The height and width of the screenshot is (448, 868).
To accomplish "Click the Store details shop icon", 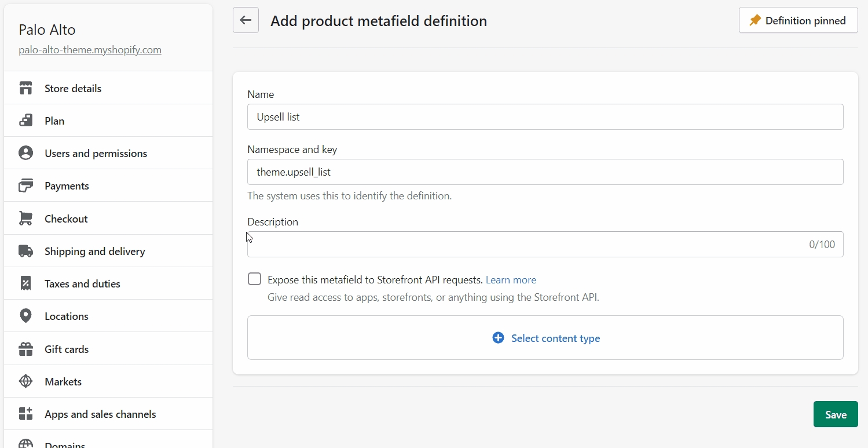I will click(25, 88).
